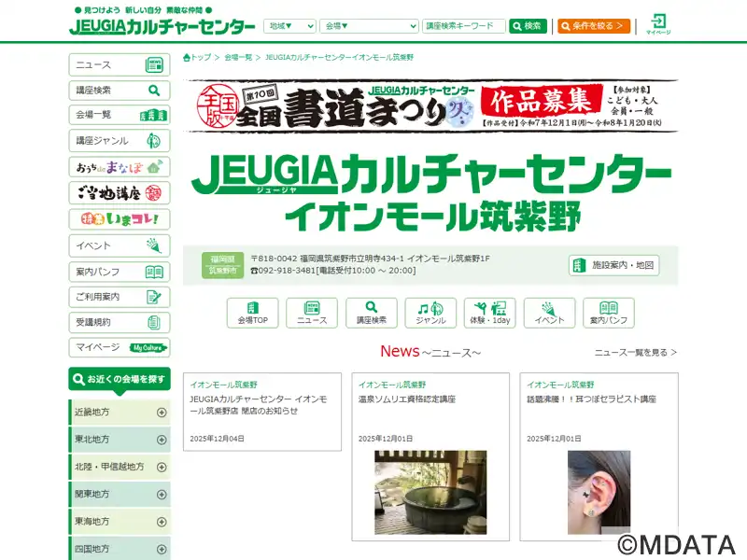Open 会場一覧 in the left sidebar

[120, 115]
